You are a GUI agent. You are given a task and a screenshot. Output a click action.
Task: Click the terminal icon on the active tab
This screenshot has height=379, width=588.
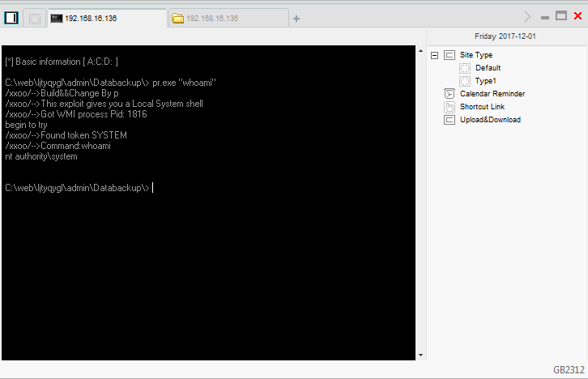(57, 18)
